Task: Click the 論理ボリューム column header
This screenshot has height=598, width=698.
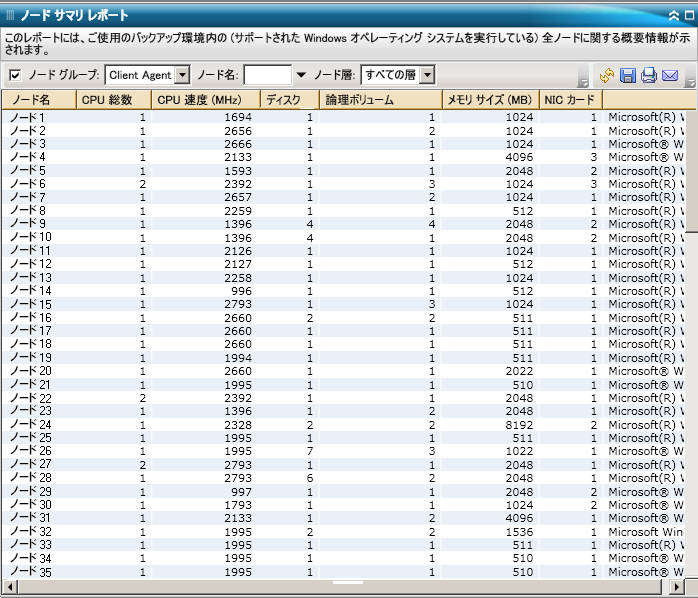Action: coord(380,100)
